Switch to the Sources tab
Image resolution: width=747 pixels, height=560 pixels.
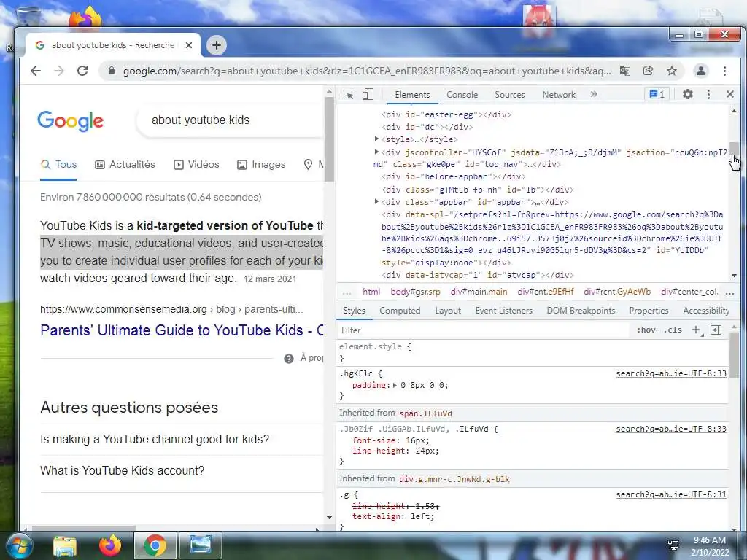[x=510, y=94]
